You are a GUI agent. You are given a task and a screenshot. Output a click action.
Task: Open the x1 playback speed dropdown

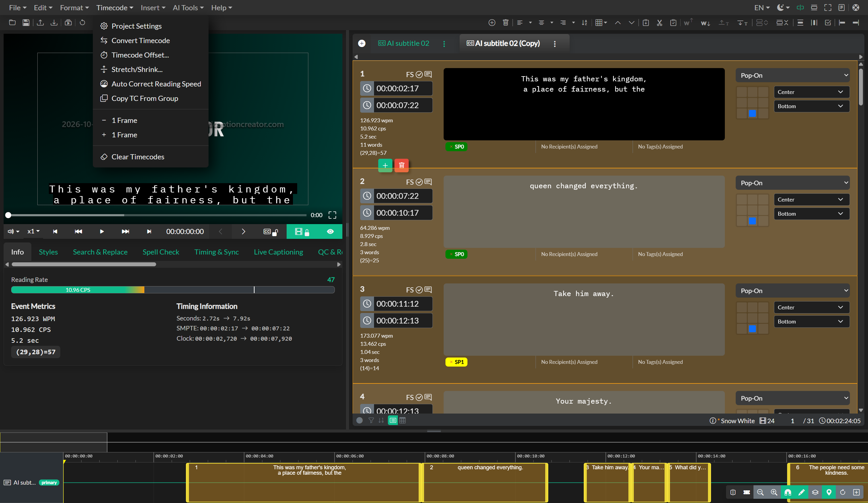tap(33, 232)
